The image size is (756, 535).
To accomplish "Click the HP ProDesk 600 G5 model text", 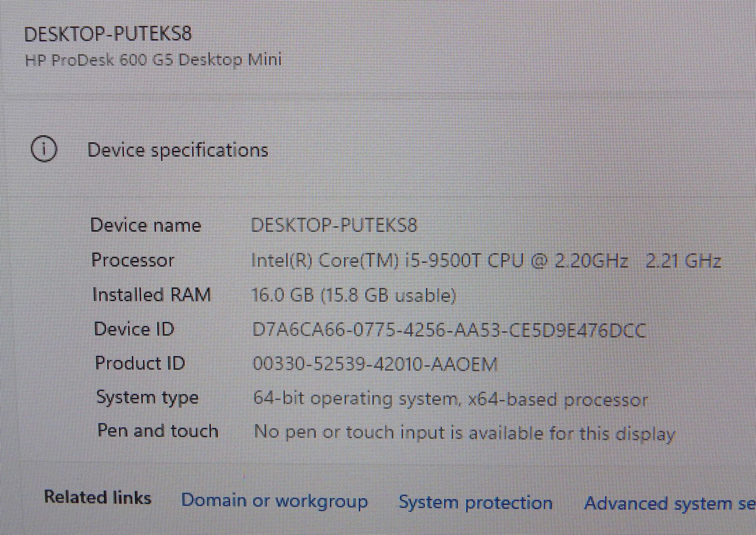I will [x=153, y=60].
